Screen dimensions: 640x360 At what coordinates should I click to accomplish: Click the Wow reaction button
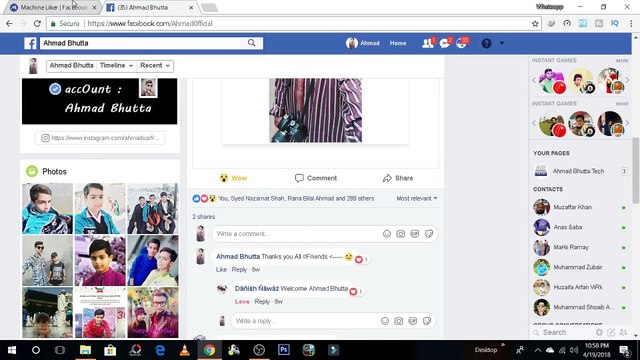pos(233,178)
